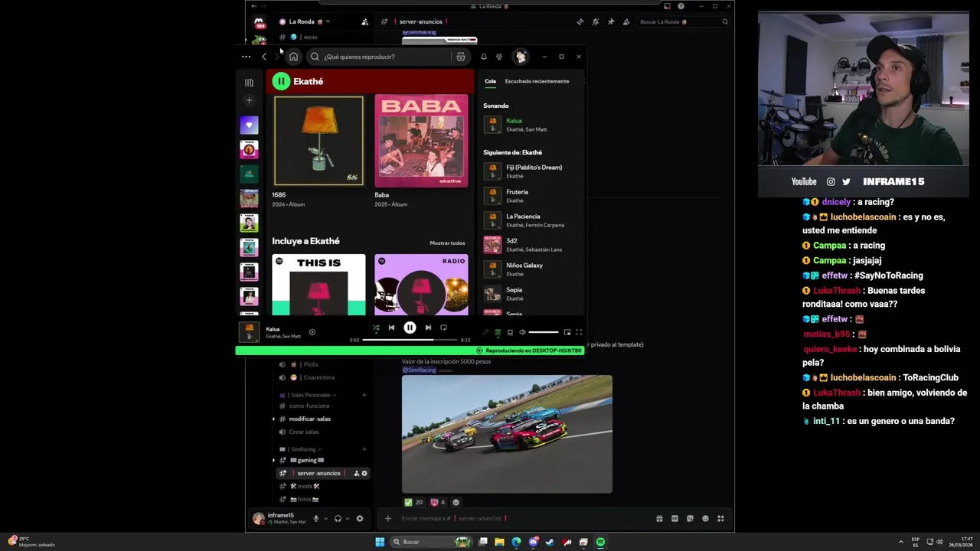980x551 pixels.
Task: Switch to the Cola tab
Action: pos(490,81)
